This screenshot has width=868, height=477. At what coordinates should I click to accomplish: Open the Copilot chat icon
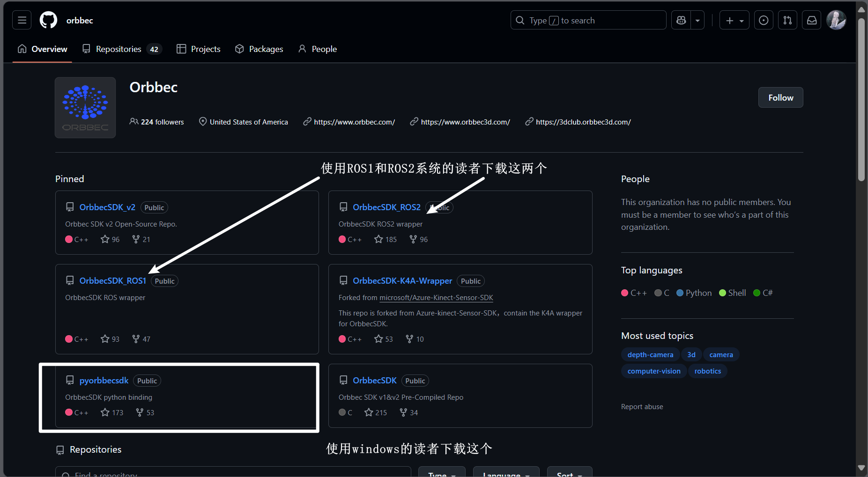pos(680,20)
